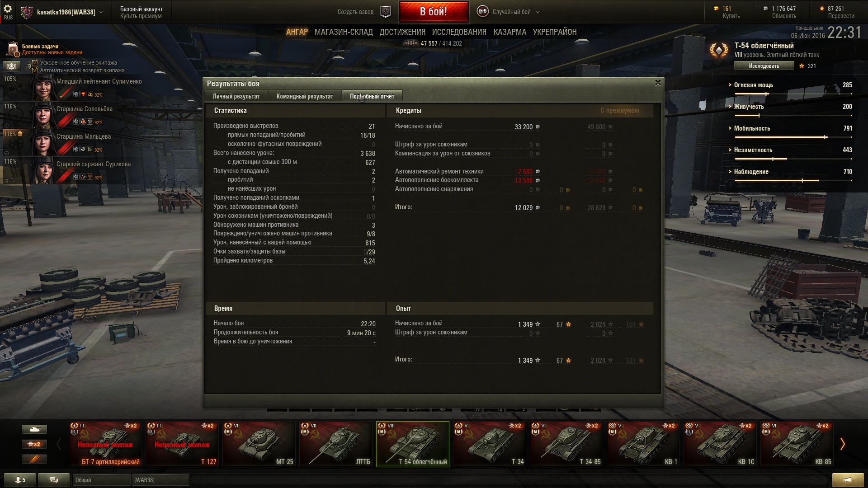868x488 pixels.
Task: Select the КВ-1С tank thumbnail
Action: point(720,444)
